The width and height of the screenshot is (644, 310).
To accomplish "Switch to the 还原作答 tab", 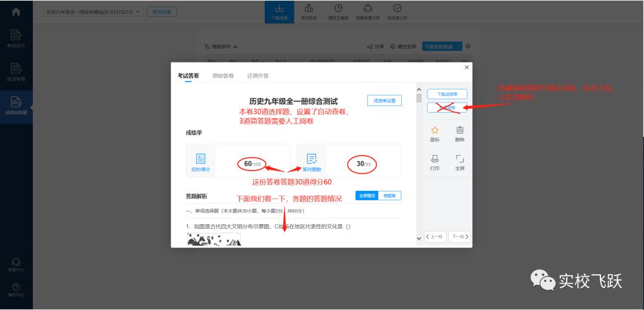I will (x=258, y=76).
